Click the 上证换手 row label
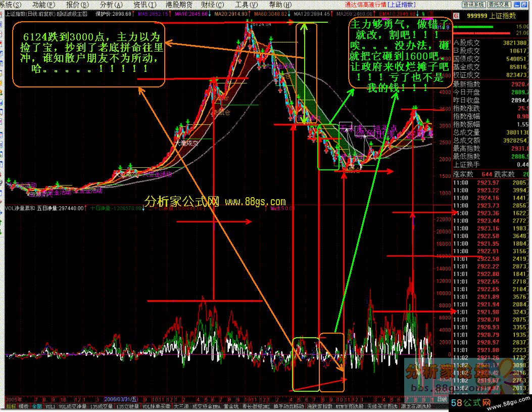This screenshot has height=412, width=532. pos(466,165)
